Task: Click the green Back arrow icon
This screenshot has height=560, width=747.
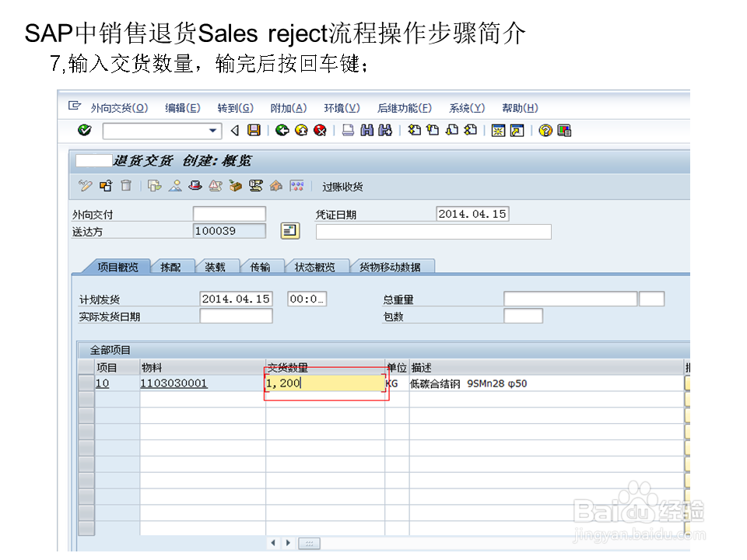Action: point(282,130)
